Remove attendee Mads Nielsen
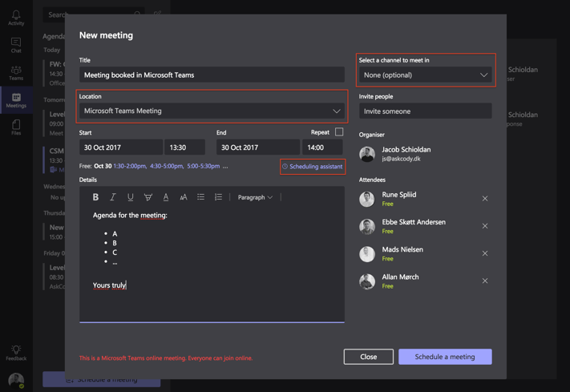The image size is (570, 392). tap(485, 253)
